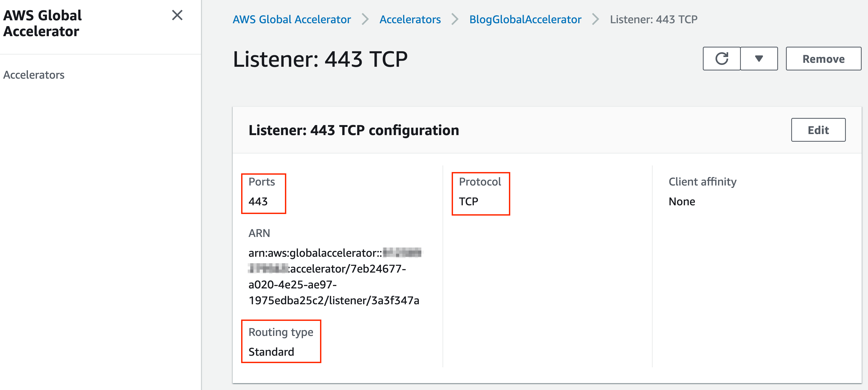
Task: Click the Routing type Standard value
Action: [271, 351]
